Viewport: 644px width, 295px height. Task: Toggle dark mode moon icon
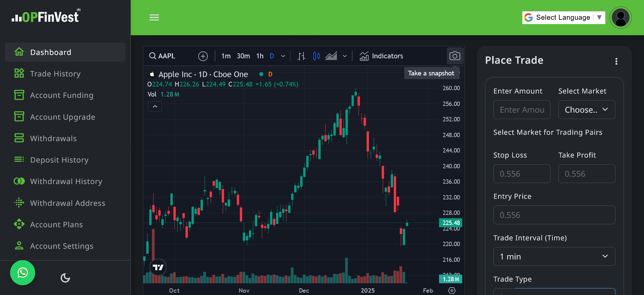pyautogui.click(x=65, y=278)
